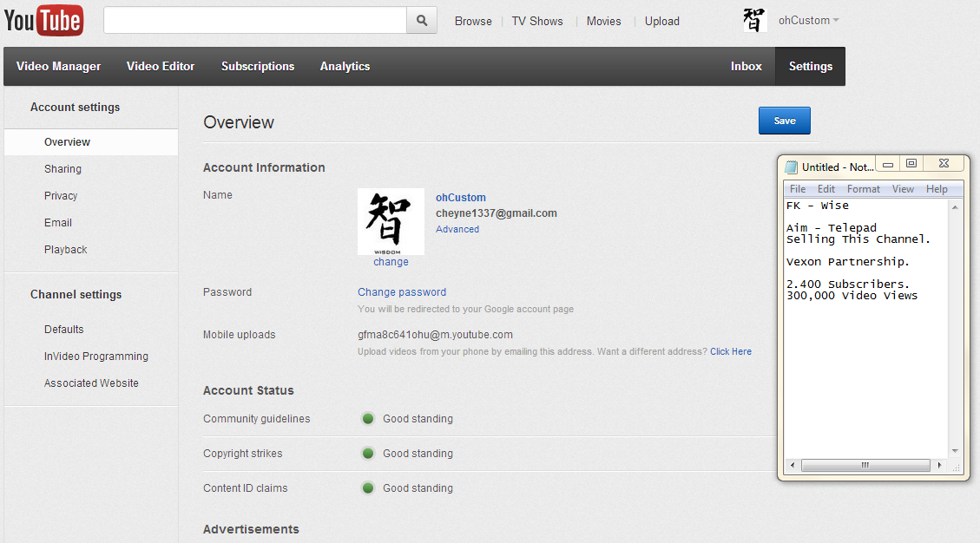Click the Notepad scroll right arrow
Viewport: 980px width, 543px height.
[x=939, y=465]
